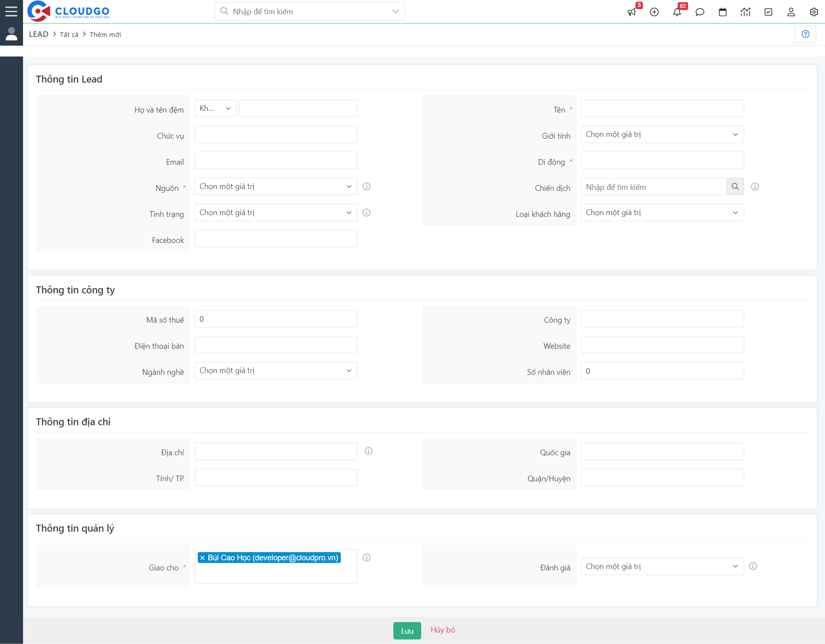This screenshot has height=644, width=825.
Task: Open the hamburger main menu
Action: [11, 11]
